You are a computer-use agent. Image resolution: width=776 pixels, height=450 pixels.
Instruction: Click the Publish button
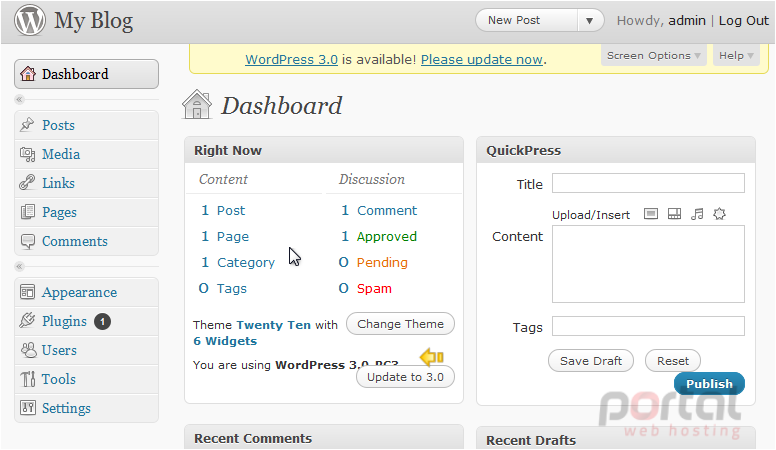coord(709,384)
